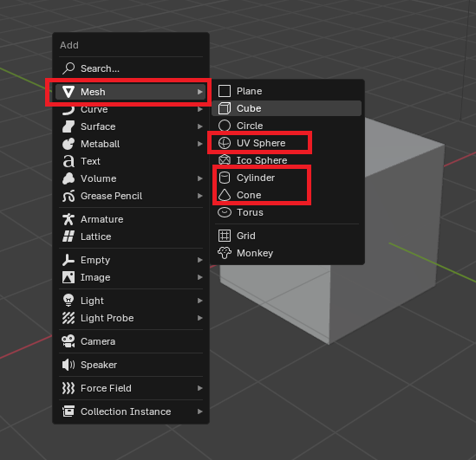Viewport: 476px width, 460px height.
Task: Click the Ico Sphere icon
Action: point(225,160)
